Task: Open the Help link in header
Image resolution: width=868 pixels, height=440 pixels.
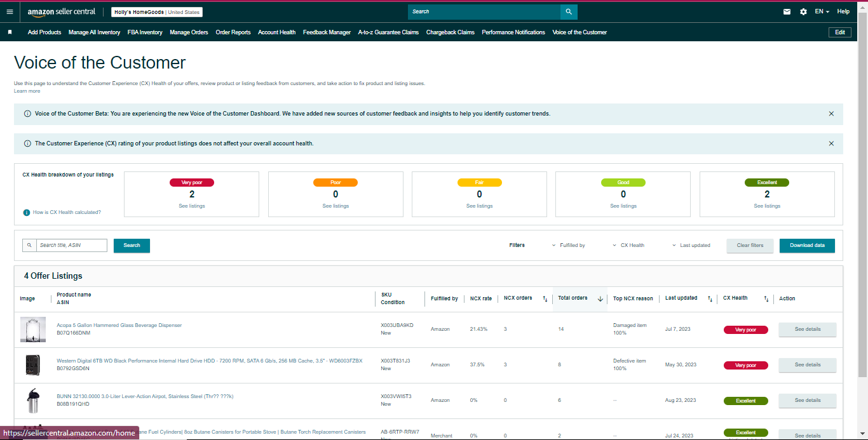Action: [x=843, y=11]
